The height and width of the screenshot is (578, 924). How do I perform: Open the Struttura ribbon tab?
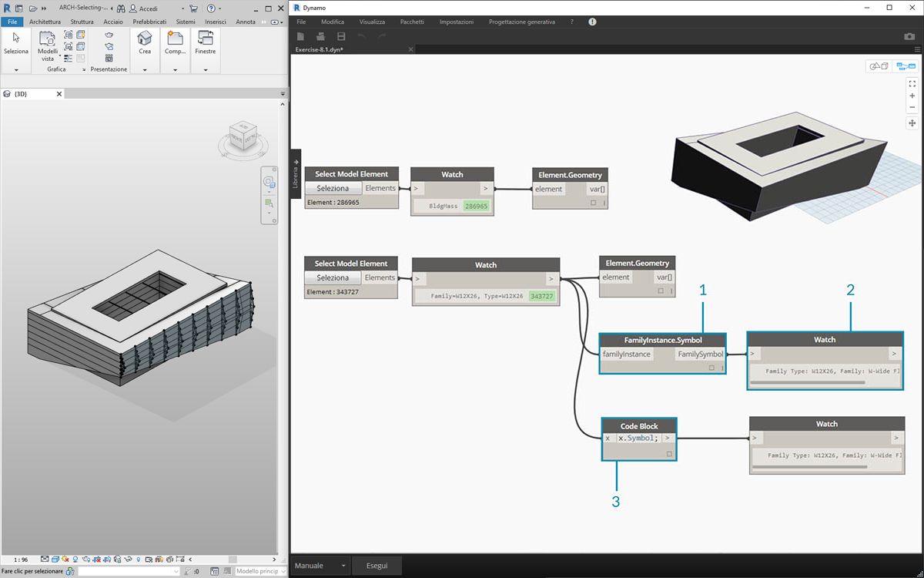tap(82, 22)
